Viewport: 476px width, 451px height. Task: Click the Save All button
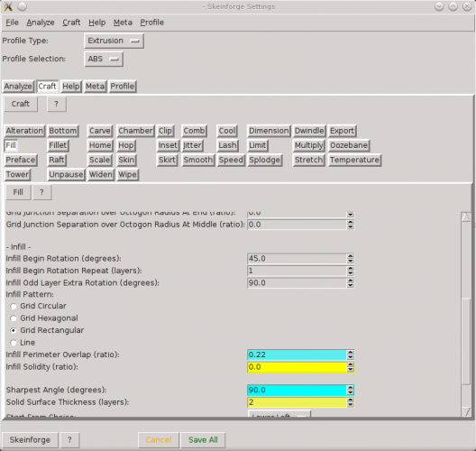[203, 440]
